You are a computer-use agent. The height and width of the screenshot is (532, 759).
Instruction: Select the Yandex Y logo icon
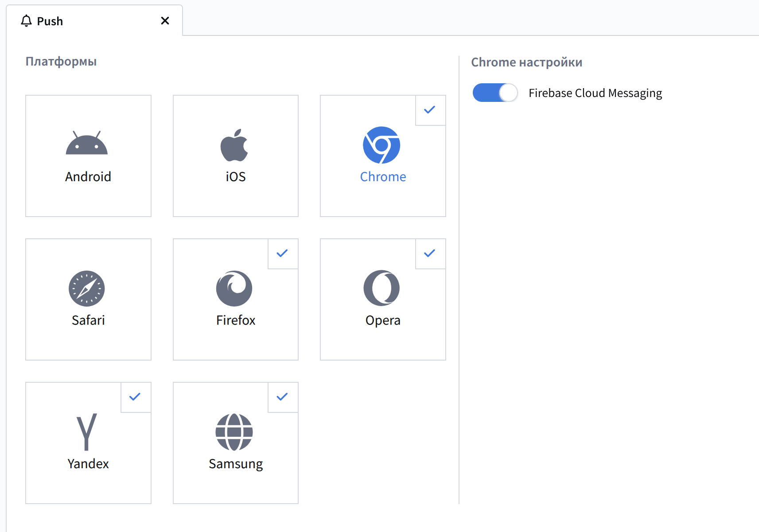coord(87,432)
